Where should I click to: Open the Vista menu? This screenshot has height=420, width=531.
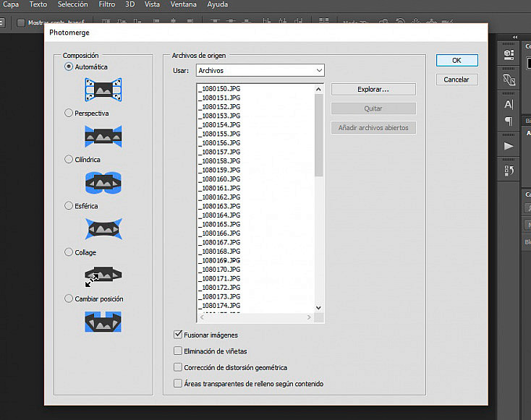pos(152,4)
